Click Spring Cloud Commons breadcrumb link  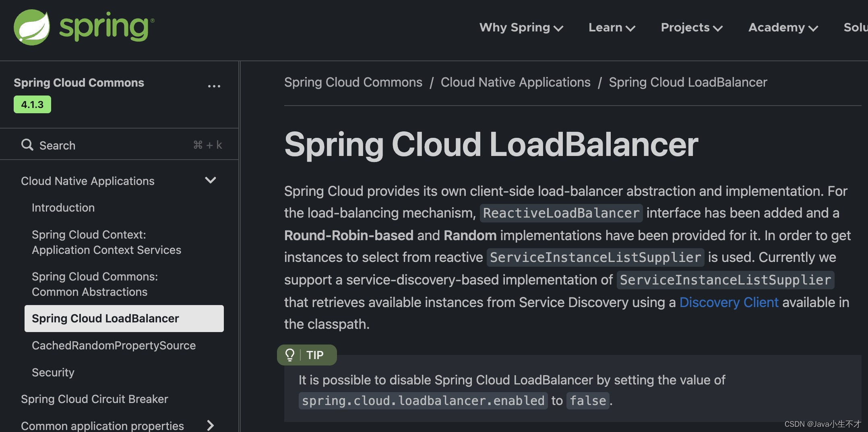point(353,82)
